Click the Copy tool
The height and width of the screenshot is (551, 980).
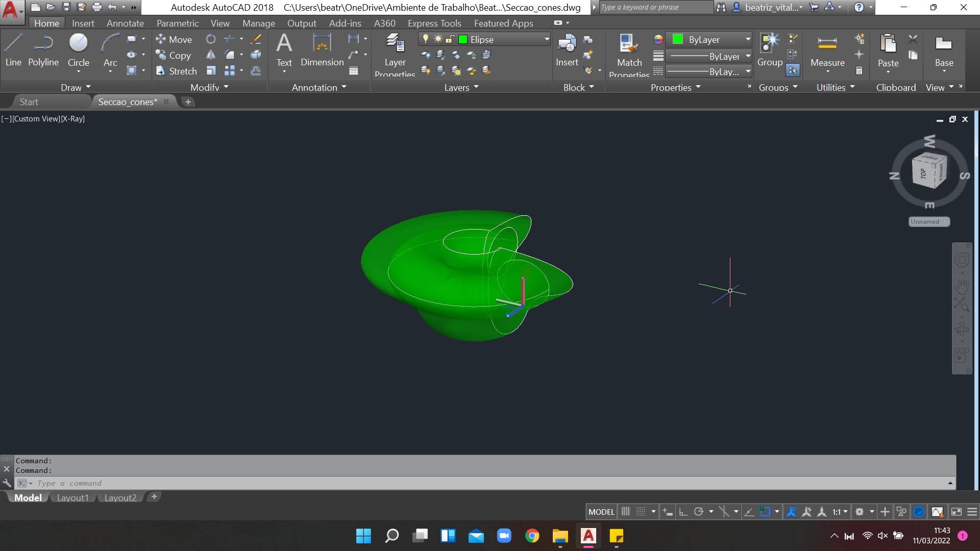[174, 55]
